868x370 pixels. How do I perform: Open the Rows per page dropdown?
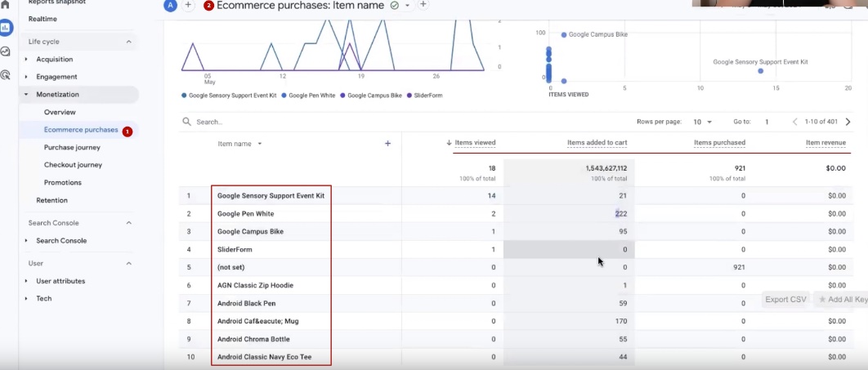[702, 122]
